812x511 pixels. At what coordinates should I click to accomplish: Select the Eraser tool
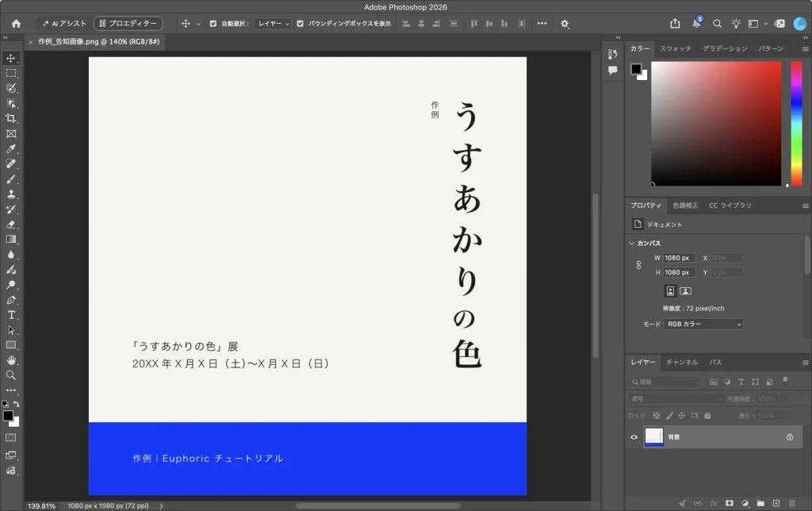click(11, 225)
